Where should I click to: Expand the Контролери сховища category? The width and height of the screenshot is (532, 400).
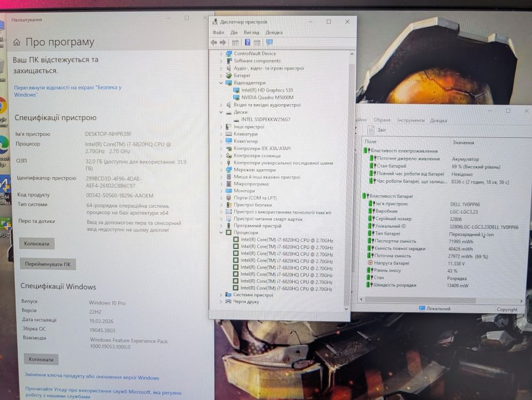(x=221, y=156)
